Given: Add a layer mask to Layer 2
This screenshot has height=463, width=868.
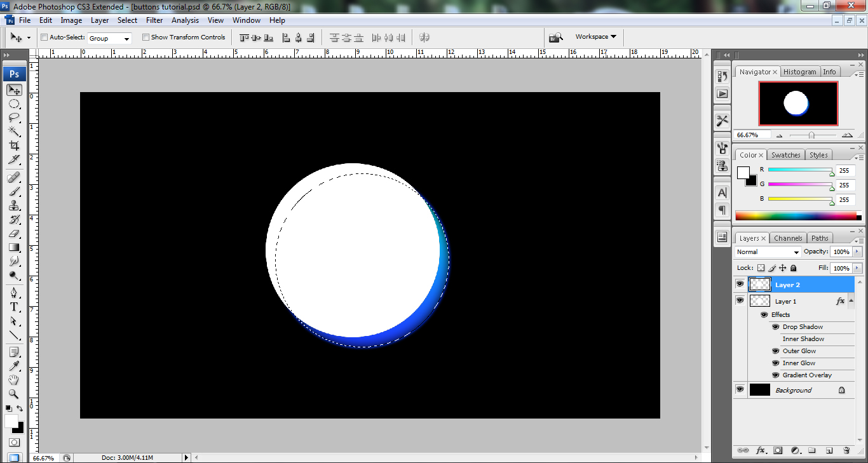Looking at the screenshot, I should pos(778,450).
